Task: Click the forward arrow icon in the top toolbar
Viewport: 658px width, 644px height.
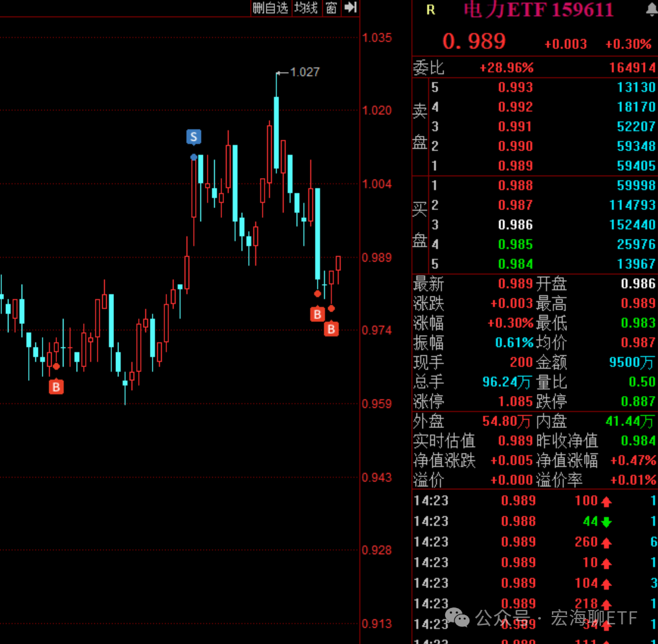Action: pyautogui.click(x=350, y=8)
